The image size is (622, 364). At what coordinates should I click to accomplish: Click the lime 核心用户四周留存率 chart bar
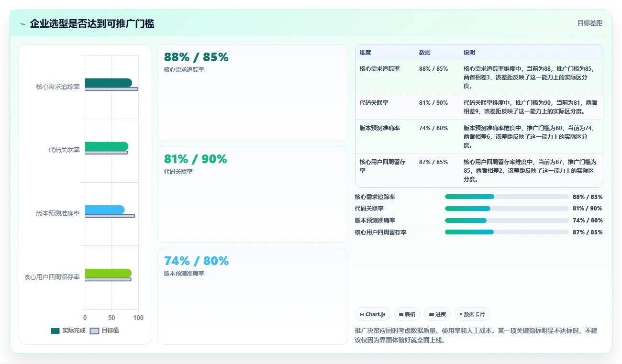tap(108, 273)
